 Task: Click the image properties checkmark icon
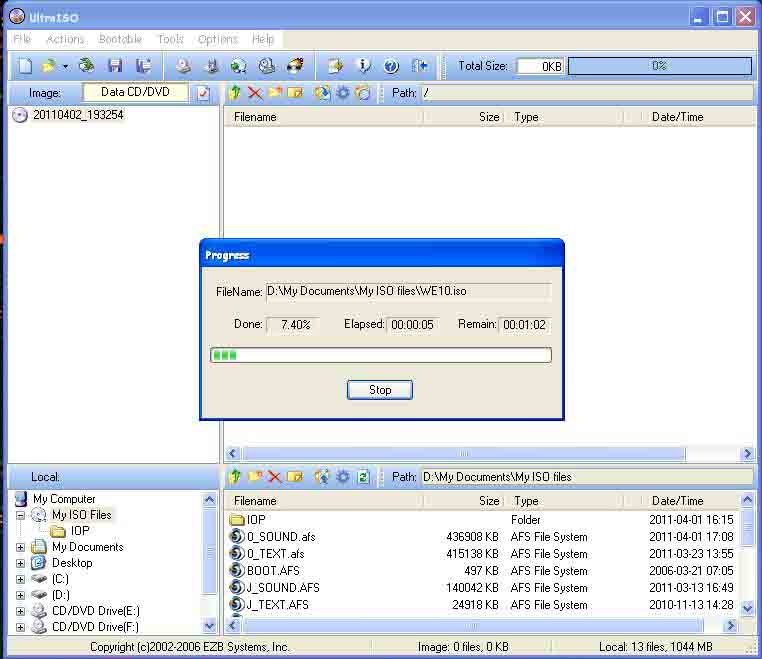[203, 93]
